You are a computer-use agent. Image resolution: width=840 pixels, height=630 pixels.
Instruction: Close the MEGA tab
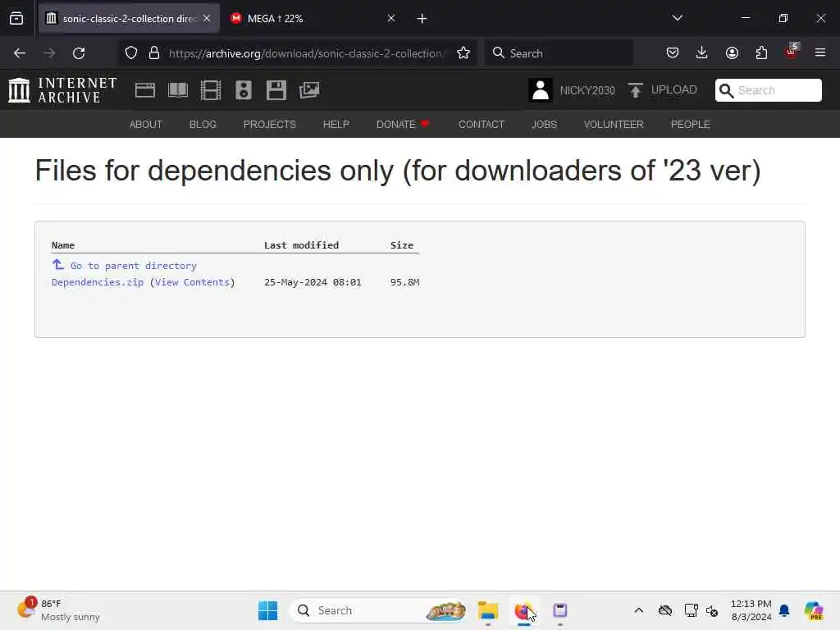click(x=391, y=18)
